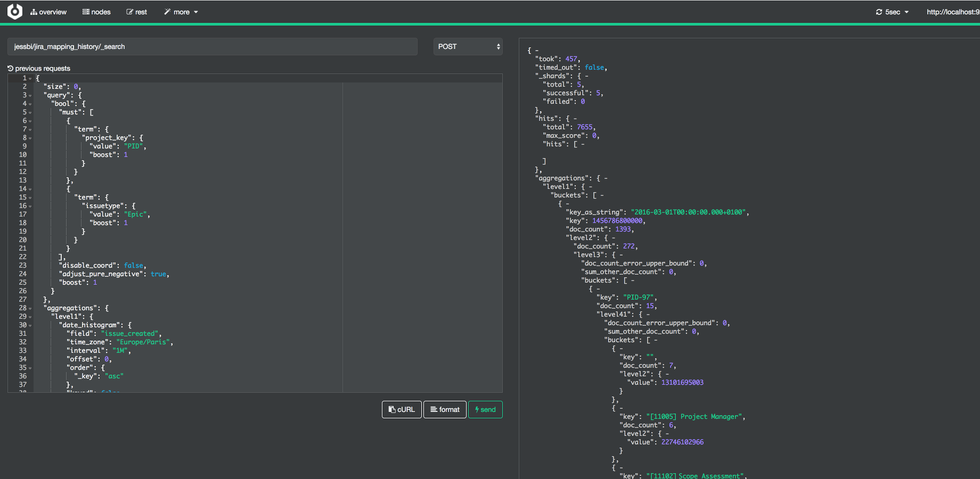
Task: Collapse the must array at line 5
Action: click(x=30, y=112)
